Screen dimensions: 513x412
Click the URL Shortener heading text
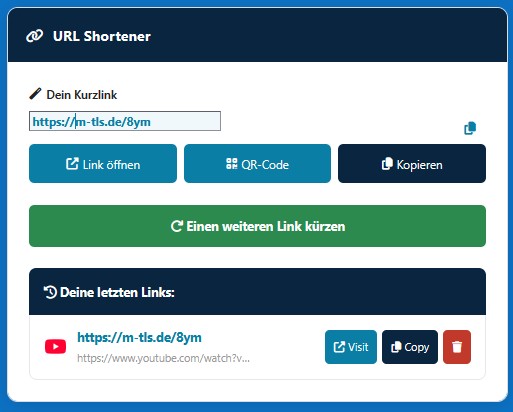click(x=102, y=36)
